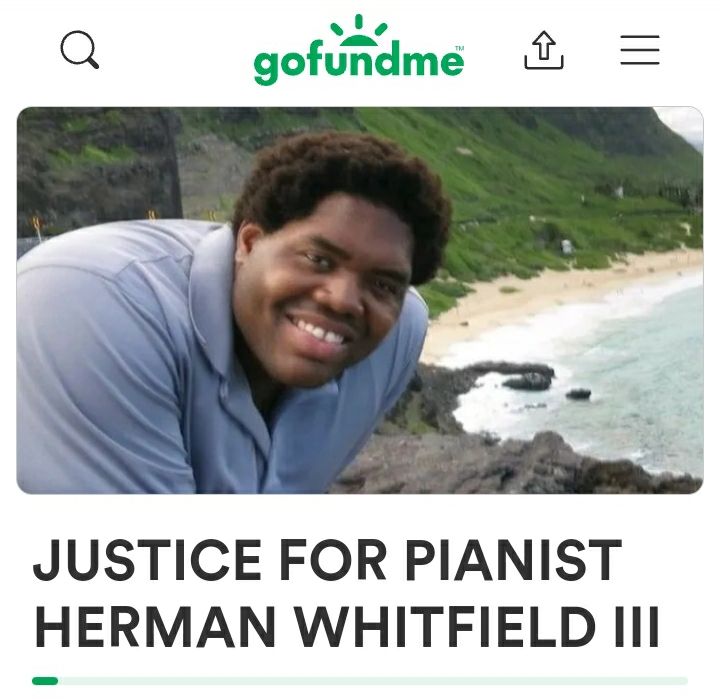Click the word 'PIANIST' in the title

pos(513,560)
